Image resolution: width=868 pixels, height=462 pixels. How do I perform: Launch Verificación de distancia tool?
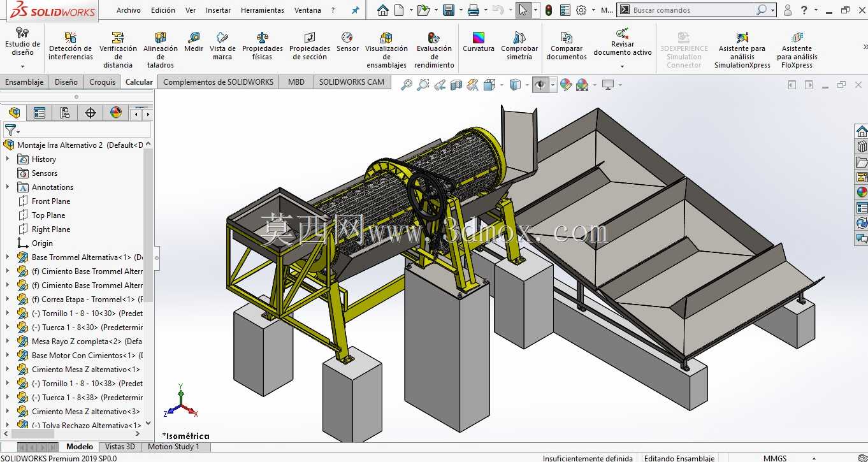118,50
